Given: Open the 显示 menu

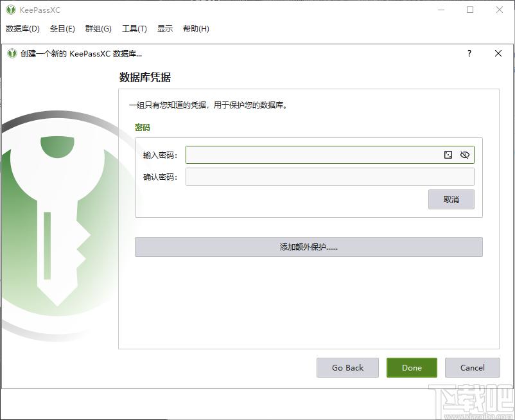Looking at the screenshot, I should click(x=165, y=29).
